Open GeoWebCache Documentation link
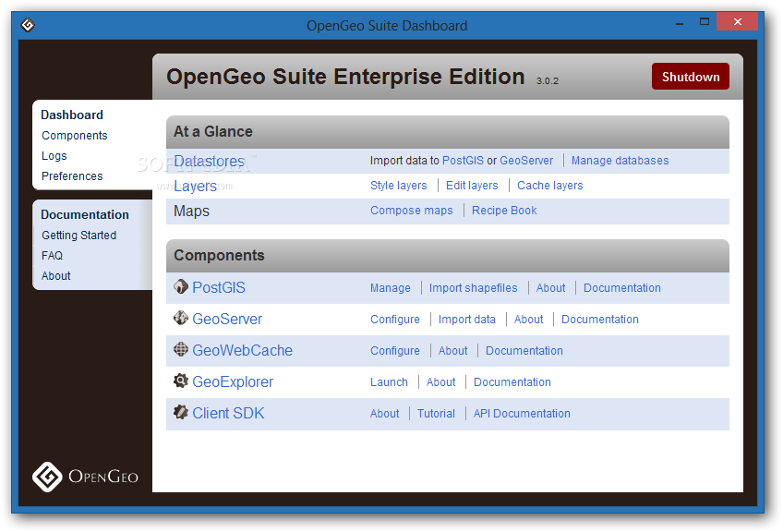783x532 pixels. click(x=524, y=351)
